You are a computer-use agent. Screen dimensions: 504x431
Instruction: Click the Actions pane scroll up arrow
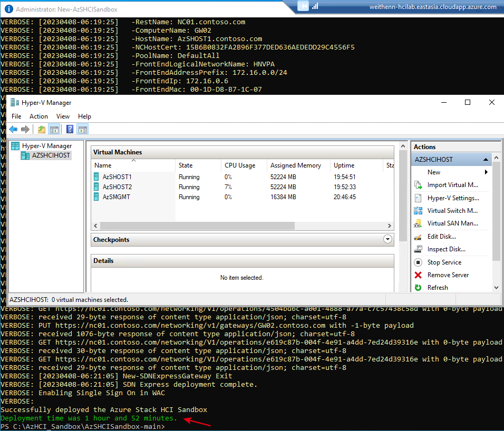click(x=496, y=158)
